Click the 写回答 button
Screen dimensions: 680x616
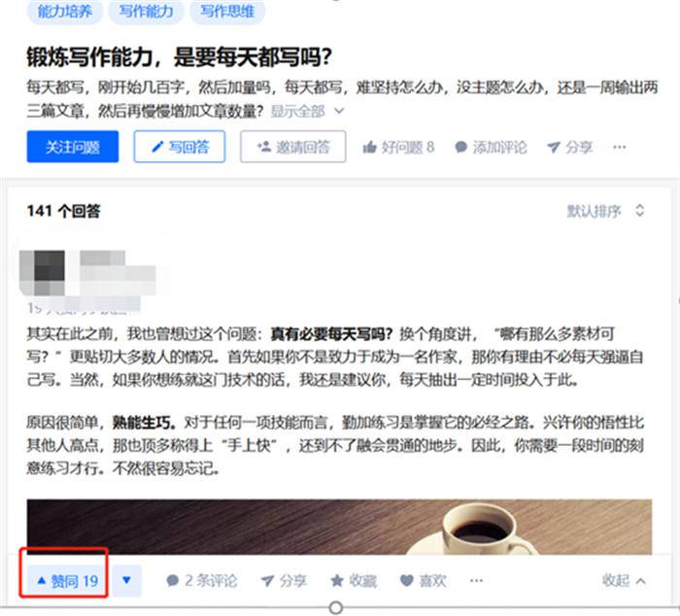(x=180, y=147)
